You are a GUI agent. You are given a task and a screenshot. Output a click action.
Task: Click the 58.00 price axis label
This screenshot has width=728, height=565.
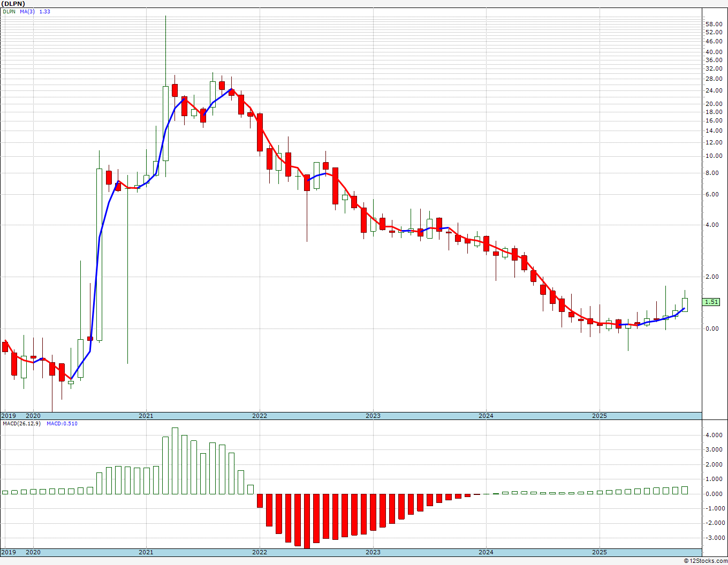point(713,24)
